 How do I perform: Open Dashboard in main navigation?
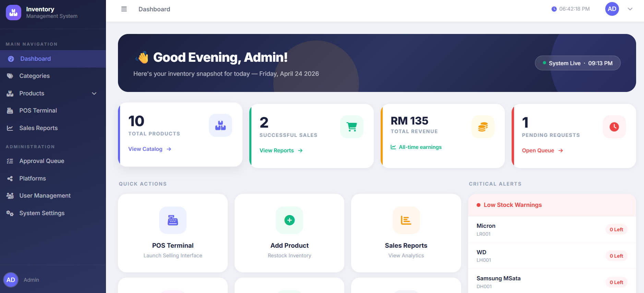pos(53,59)
